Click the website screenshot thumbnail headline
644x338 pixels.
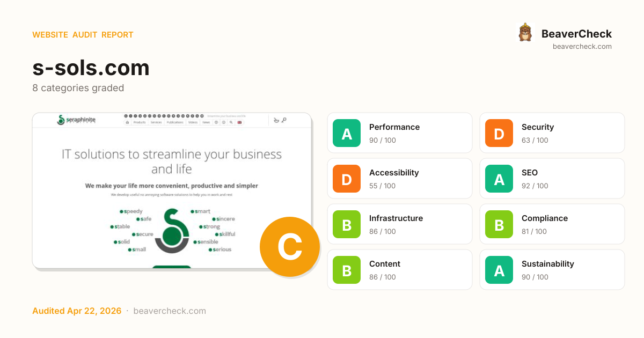click(172, 161)
